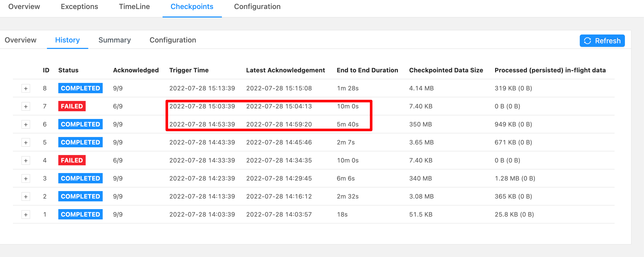Click latest acknowledgement 2022-07-28 14:59:20

click(x=279, y=124)
